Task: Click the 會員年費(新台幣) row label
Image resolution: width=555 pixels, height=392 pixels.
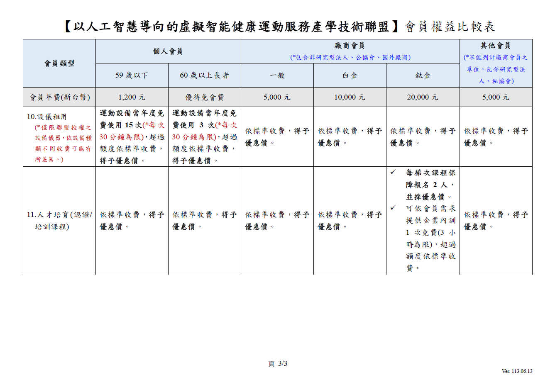Action: 59,97
